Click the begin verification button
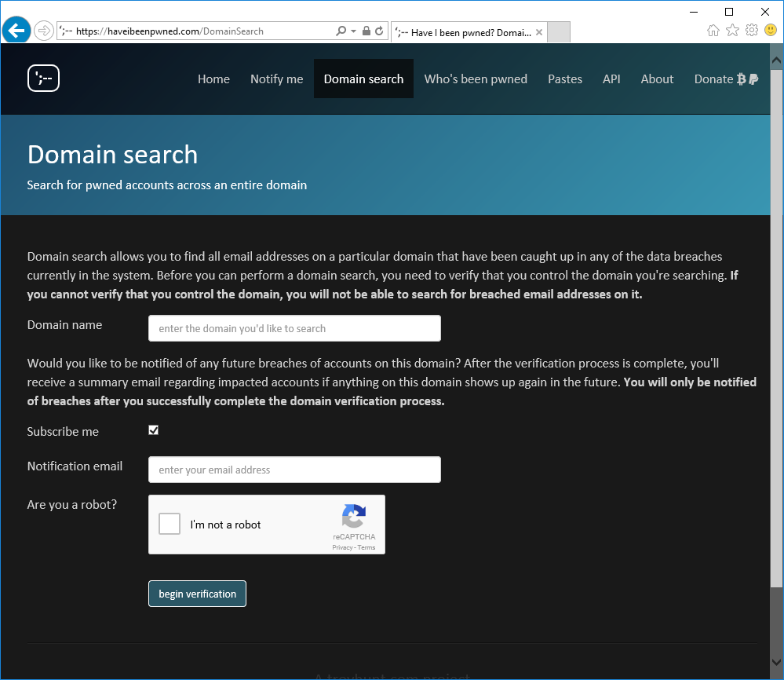The image size is (784, 680). (x=197, y=594)
